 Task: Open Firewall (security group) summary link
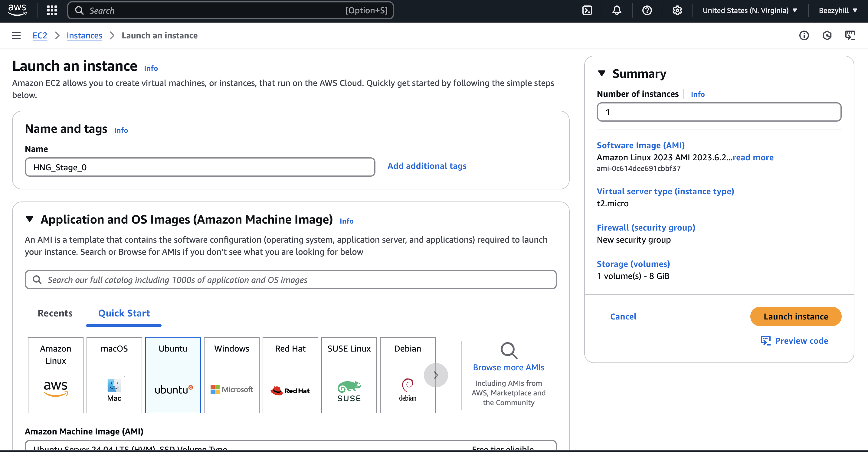click(x=646, y=228)
